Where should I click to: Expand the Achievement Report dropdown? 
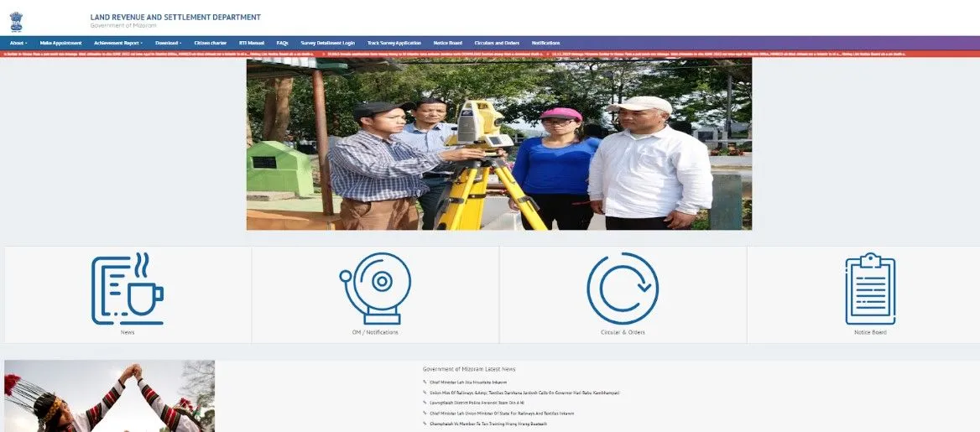[118, 43]
